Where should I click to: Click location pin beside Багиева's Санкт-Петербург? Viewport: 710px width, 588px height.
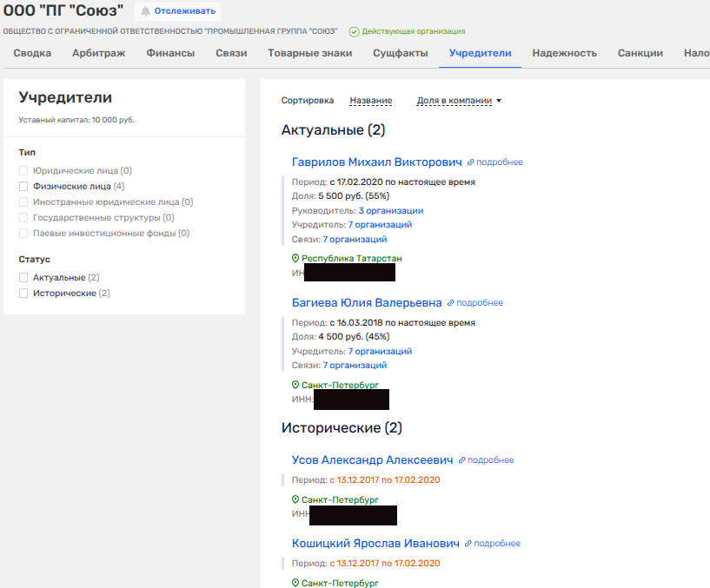295,385
